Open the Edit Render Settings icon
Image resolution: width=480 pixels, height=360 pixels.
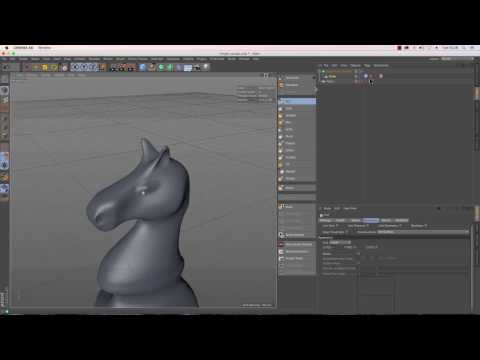point(132,67)
